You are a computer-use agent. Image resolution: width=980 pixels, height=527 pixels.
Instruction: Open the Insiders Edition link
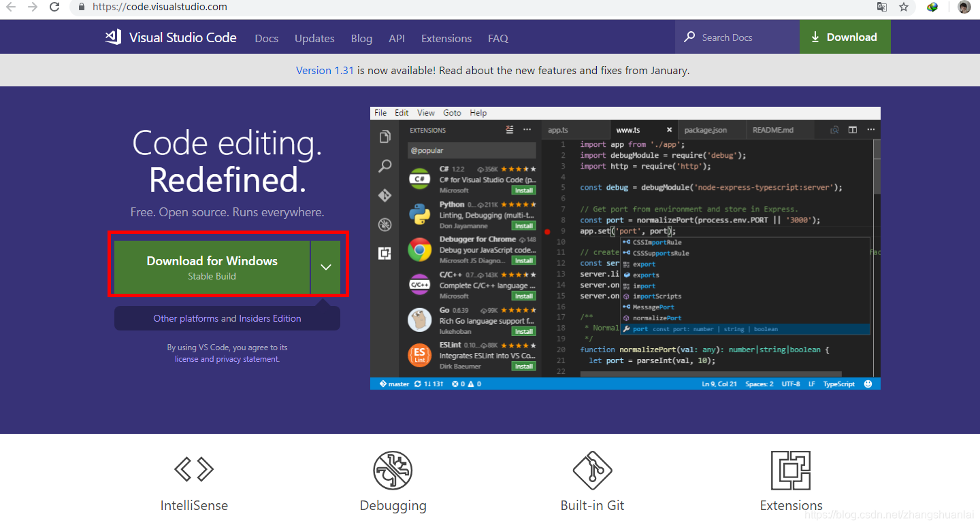coord(270,318)
